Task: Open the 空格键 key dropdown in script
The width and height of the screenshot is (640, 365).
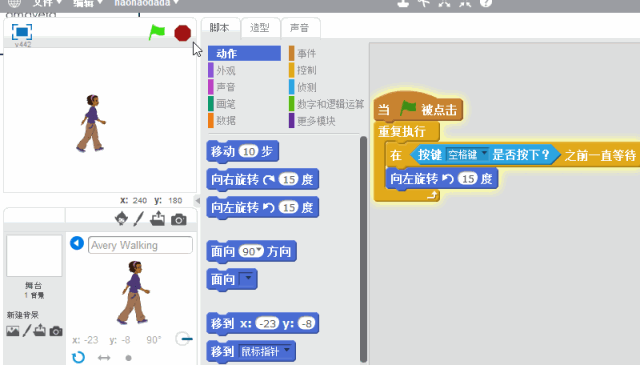Action: pos(467,155)
